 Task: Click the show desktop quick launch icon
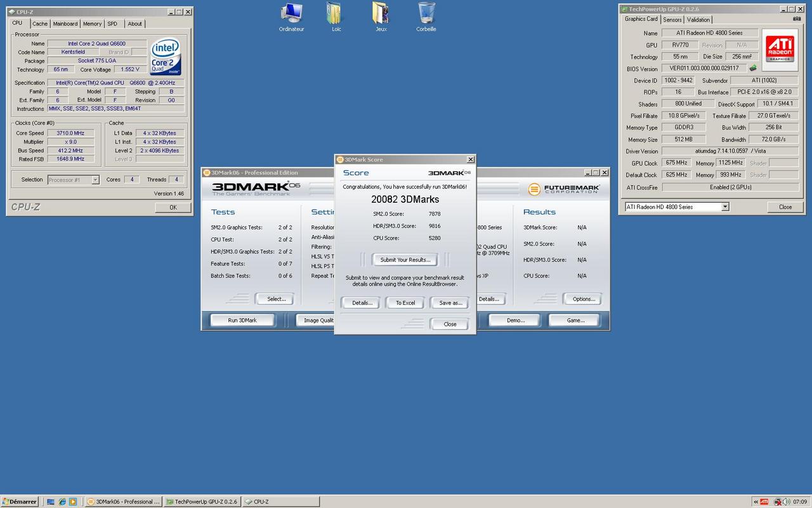point(51,502)
